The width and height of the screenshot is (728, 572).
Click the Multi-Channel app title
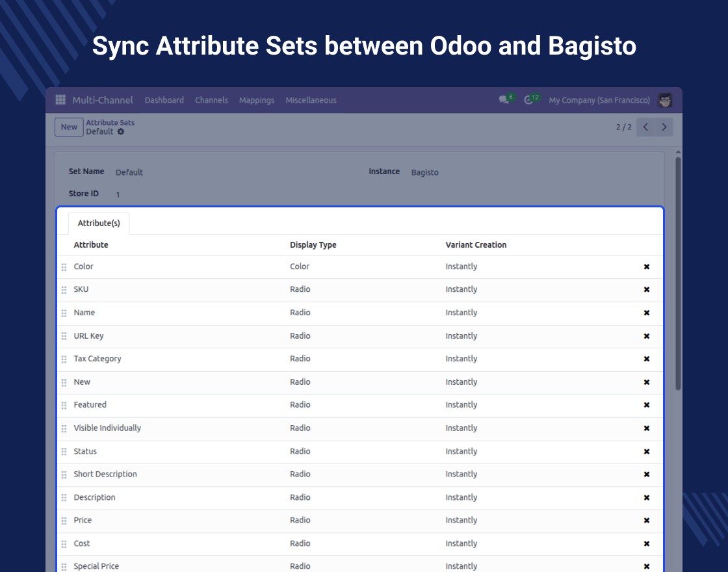[x=103, y=100]
